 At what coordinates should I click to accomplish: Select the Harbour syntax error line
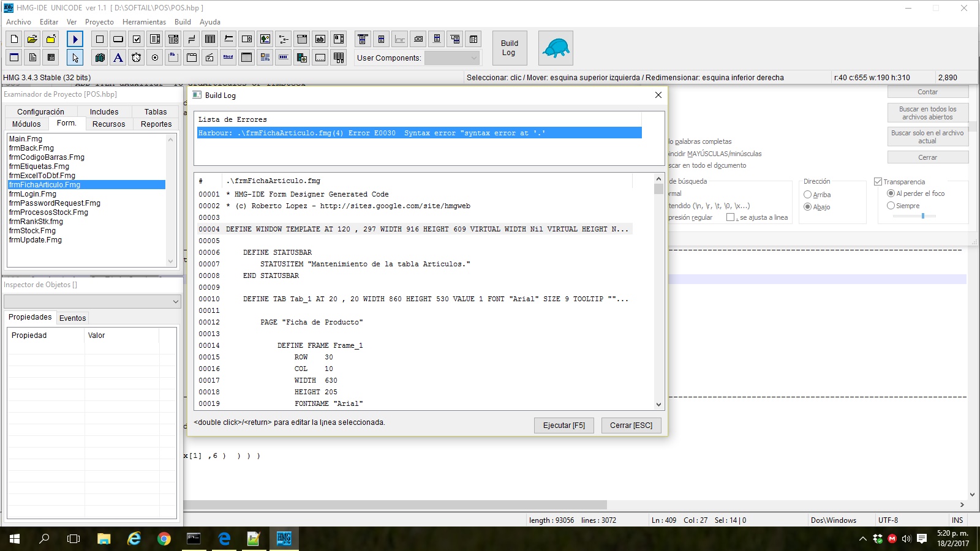click(419, 133)
